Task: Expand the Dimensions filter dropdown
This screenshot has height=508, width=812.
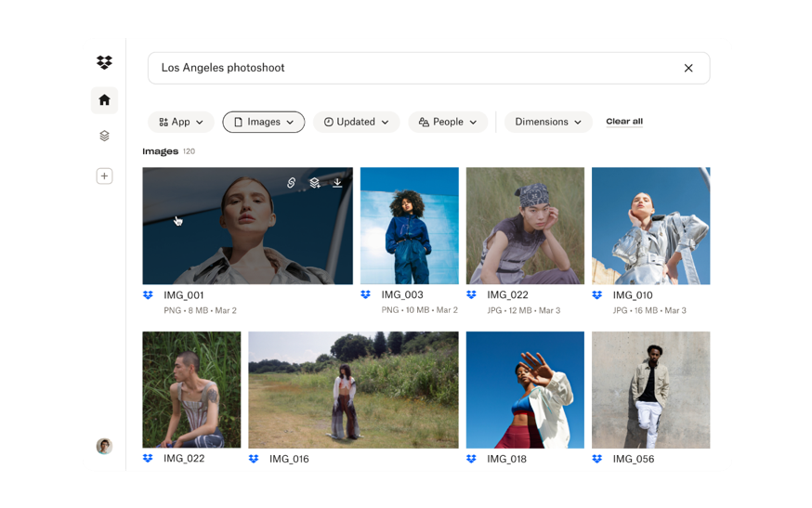Action: [548, 122]
